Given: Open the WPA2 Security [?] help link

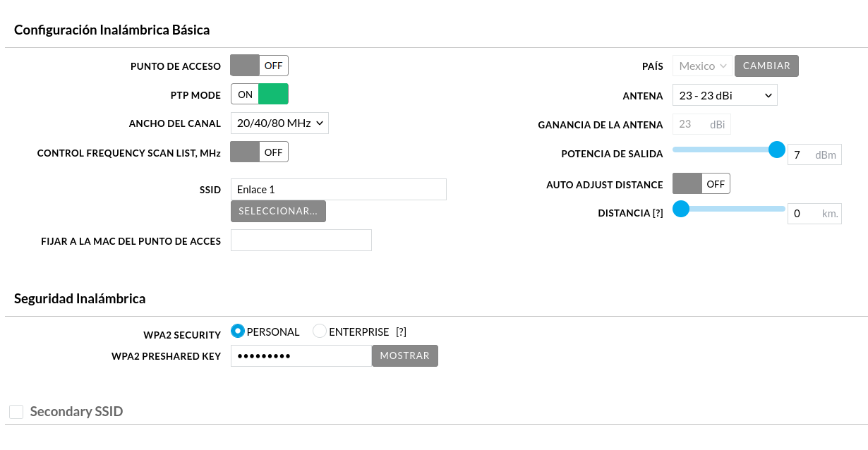Looking at the screenshot, I should [401, 332].
